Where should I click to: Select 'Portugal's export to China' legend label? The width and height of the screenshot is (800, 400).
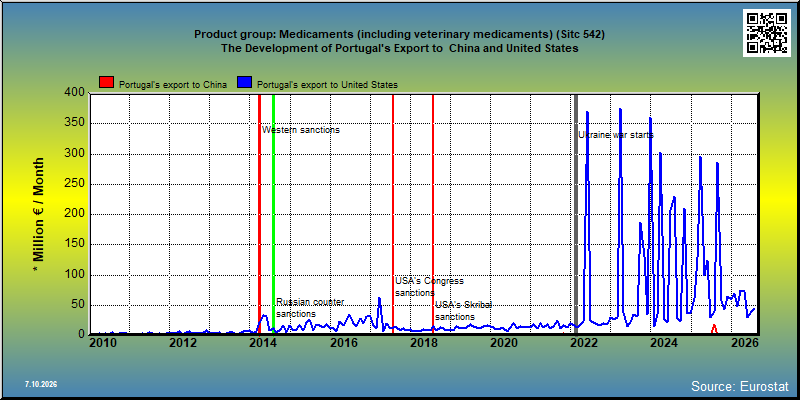pyautogui.click(x=173, y=85)
